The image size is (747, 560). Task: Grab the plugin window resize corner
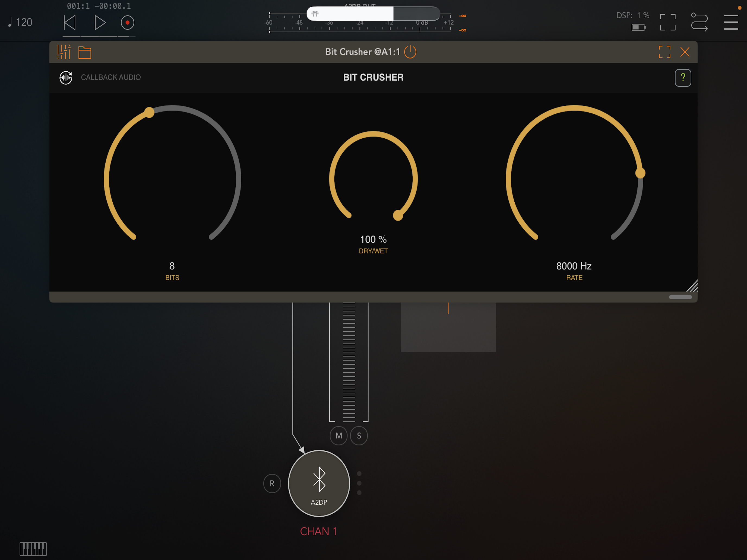click(692, 286)
